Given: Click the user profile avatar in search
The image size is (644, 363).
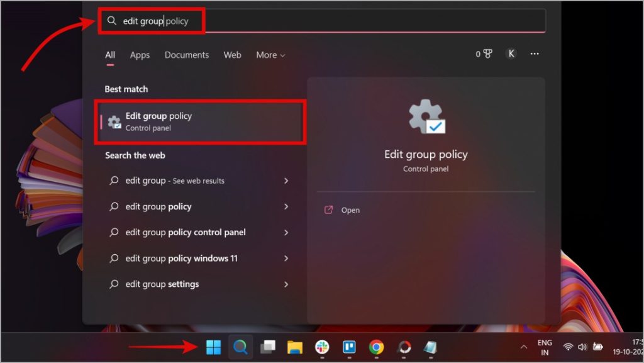Looking at the screenshot, I should pyautogui.click(x=511, y=54).
